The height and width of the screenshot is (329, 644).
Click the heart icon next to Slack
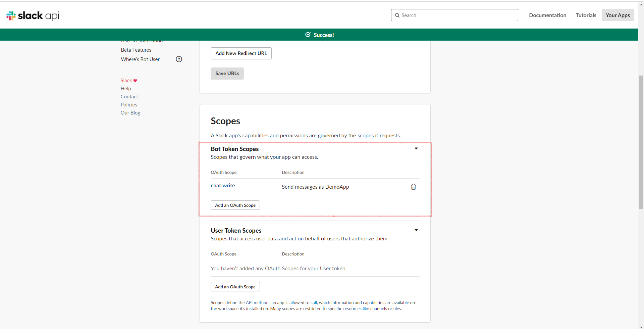135,81
